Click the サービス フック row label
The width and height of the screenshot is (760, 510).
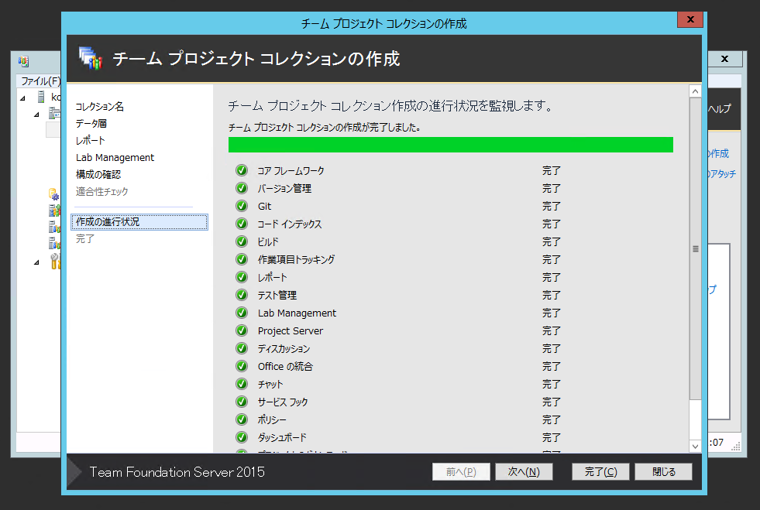pos(283,401)
